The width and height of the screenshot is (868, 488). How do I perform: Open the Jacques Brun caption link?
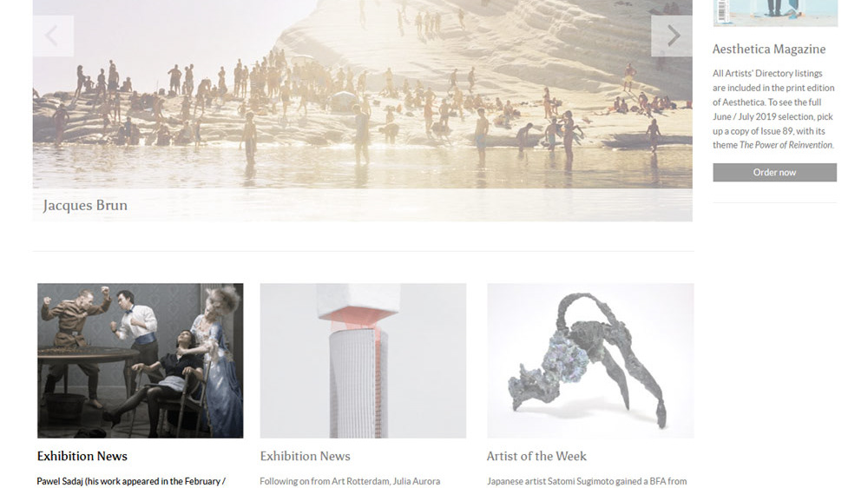click(85, 206)
